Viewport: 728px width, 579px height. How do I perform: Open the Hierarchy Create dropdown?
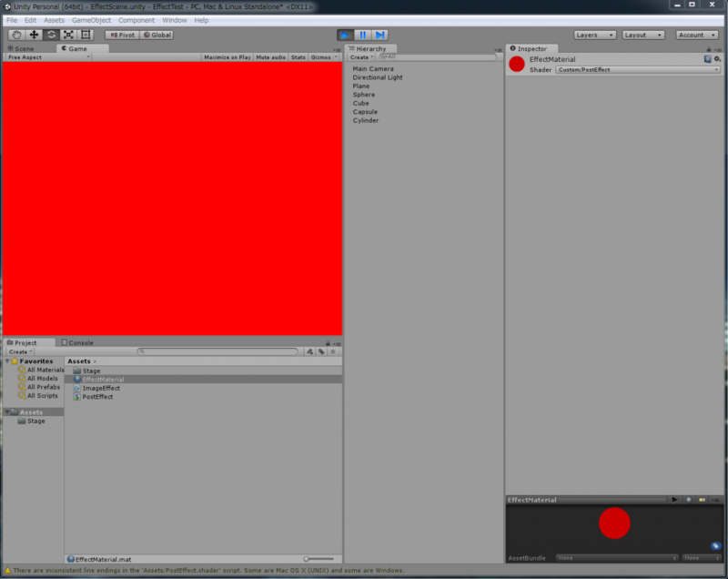point(361,57)
